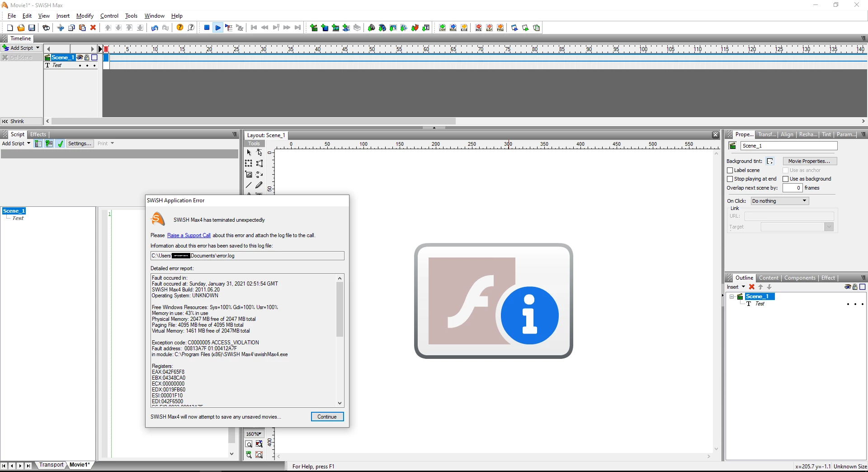868x472 pixels.
Task: Select the Subselection node tool
Action: pos(259,153)
